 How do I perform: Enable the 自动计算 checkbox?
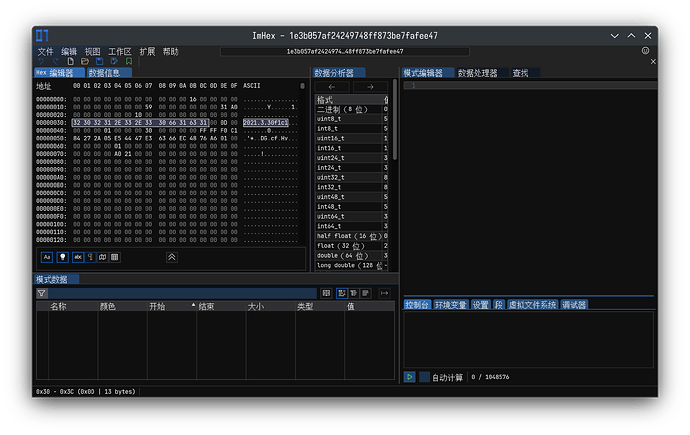point(424,377)
